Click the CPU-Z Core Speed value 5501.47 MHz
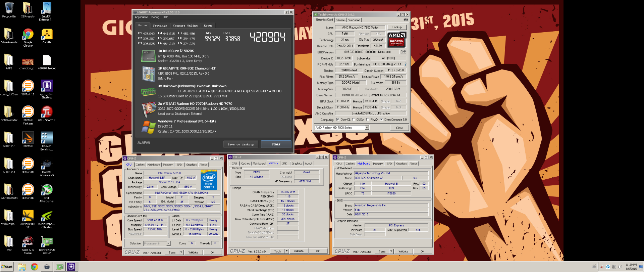This screenshot has width=644, height=272. [x=155, y=220]
